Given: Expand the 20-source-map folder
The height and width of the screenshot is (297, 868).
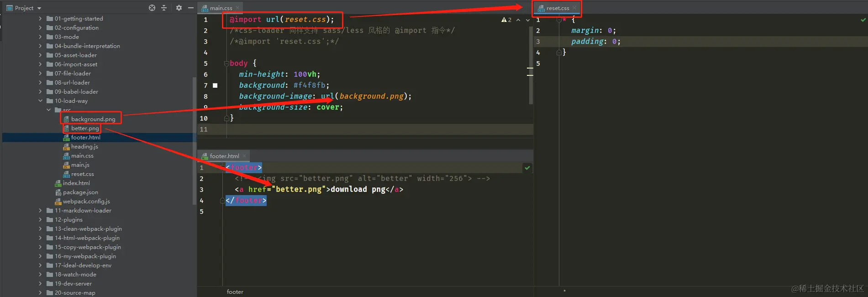Looking at the screenshot, I should coord(40,293).
